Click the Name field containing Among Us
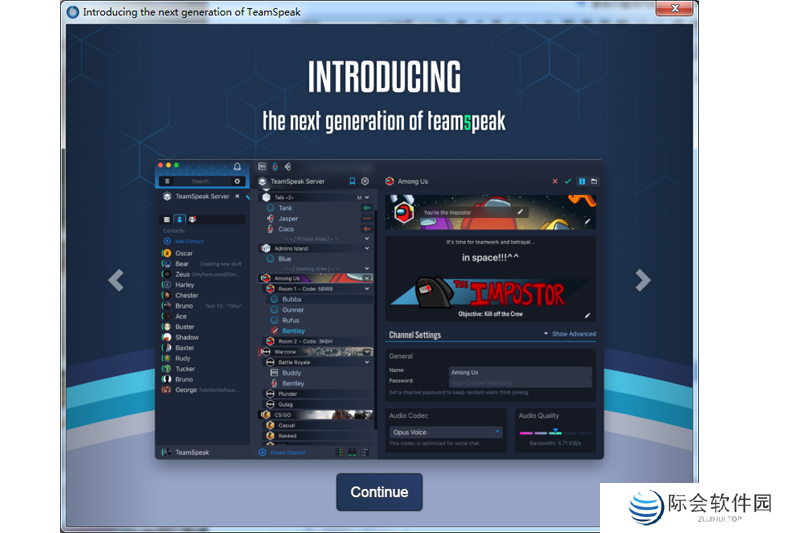The width and height of the screenshot is (800, 533). (x=520, y=372)
